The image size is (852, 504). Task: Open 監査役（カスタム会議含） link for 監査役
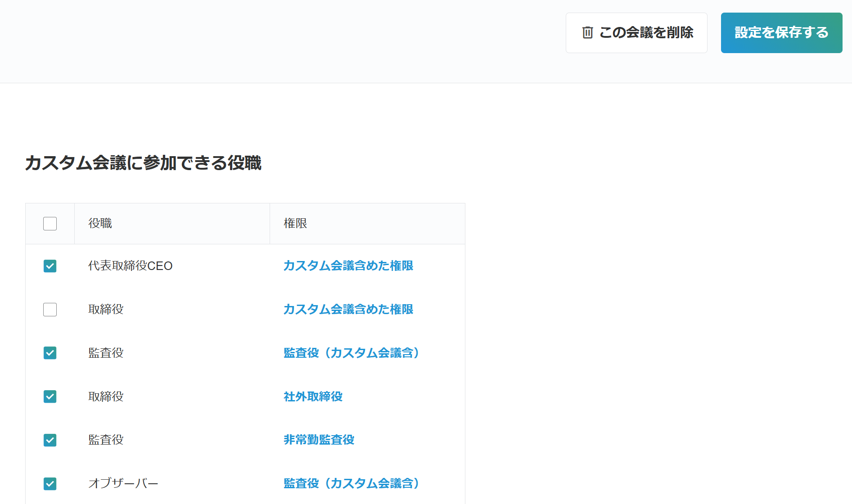tap(352, 353)
